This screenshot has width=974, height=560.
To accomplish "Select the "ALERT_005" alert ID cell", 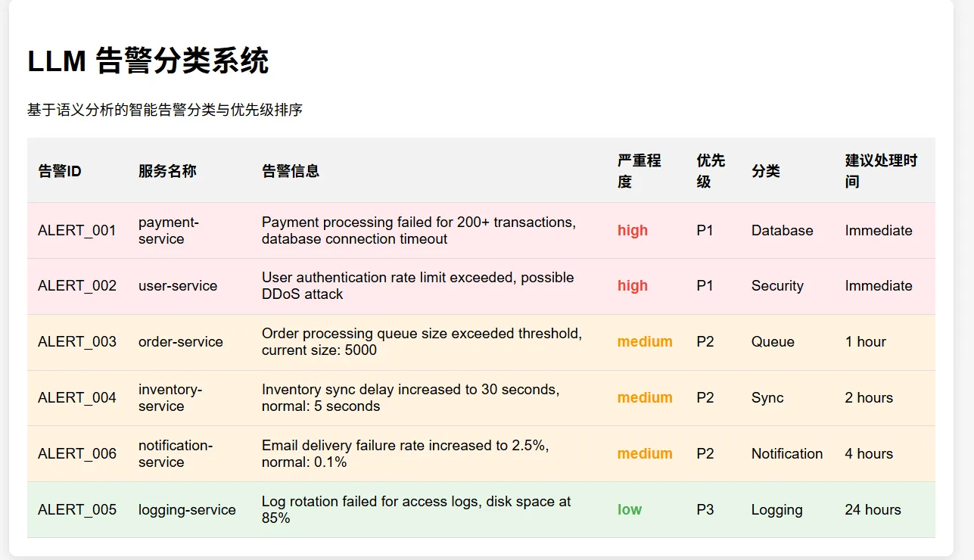I will point(77,510).
